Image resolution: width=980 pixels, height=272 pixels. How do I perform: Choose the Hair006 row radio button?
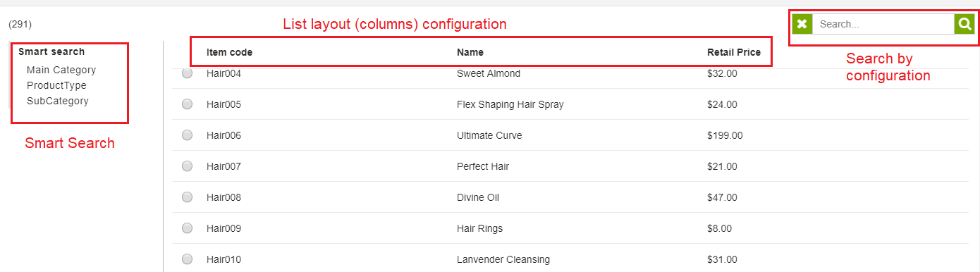[x=187, y=135]
